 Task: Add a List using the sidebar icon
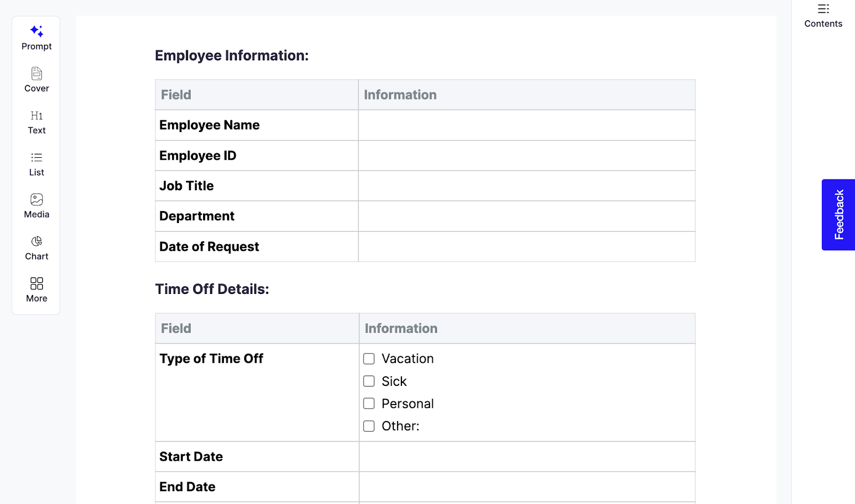click(x=36, y=164)
